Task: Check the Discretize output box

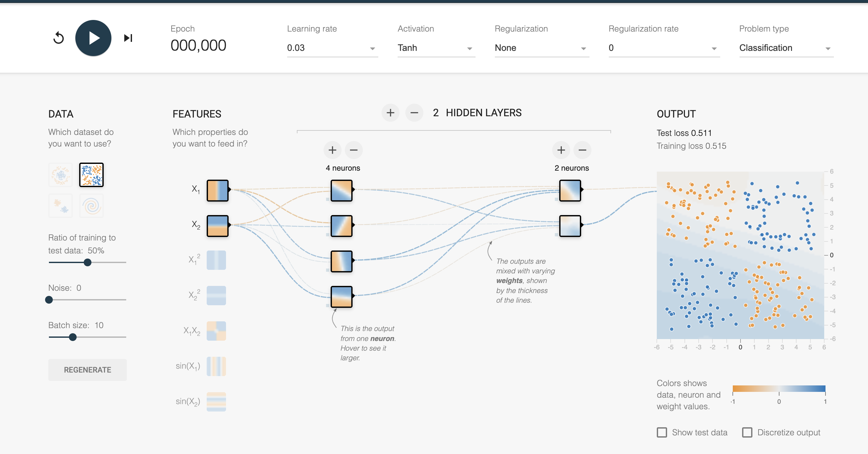Action: 747,432
